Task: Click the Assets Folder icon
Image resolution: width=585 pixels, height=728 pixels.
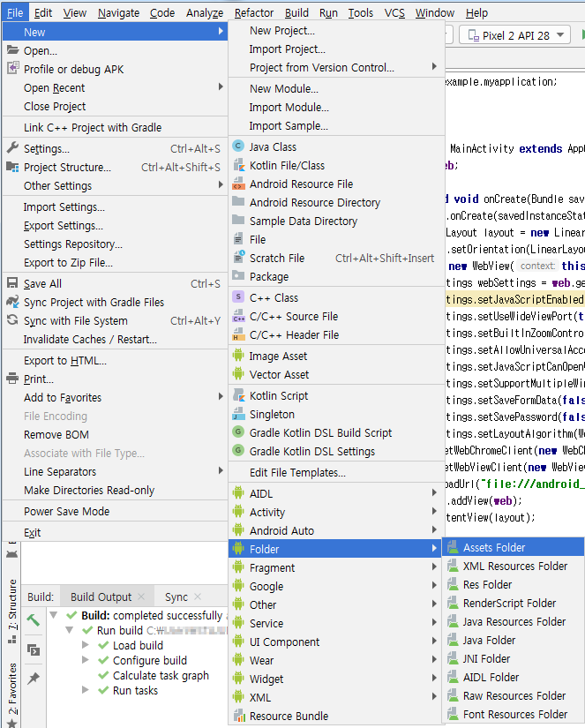Action: click(x=453, y=547)
